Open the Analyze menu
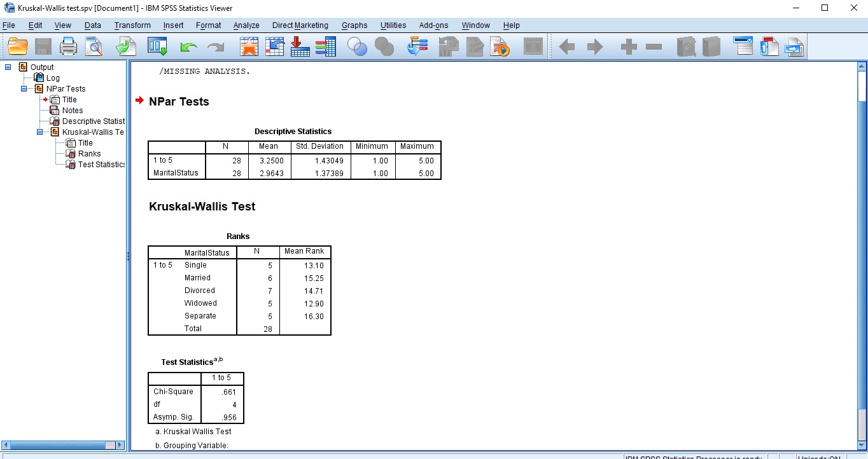The height and width of the screenshot is (459, 868). tap(246, 25)
